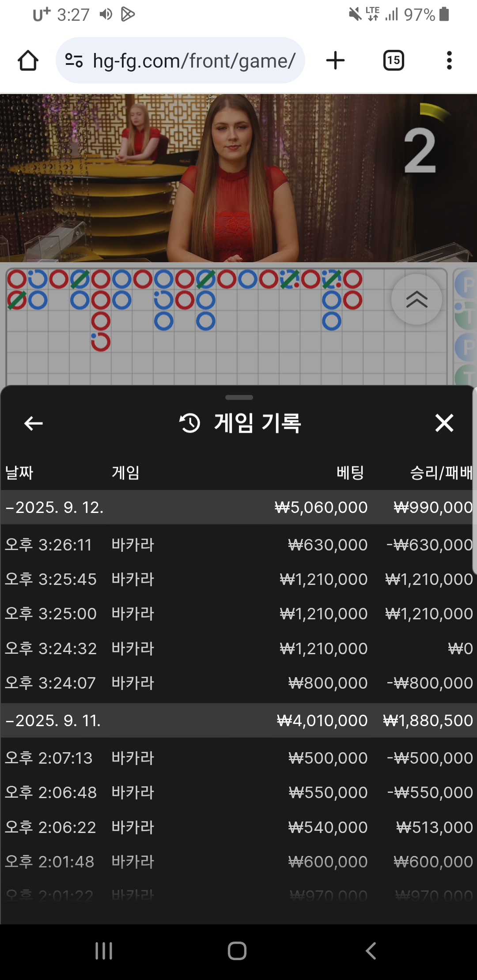Grab the sheet drag handle bar
The image size is (477, 980).
(239, 397)
